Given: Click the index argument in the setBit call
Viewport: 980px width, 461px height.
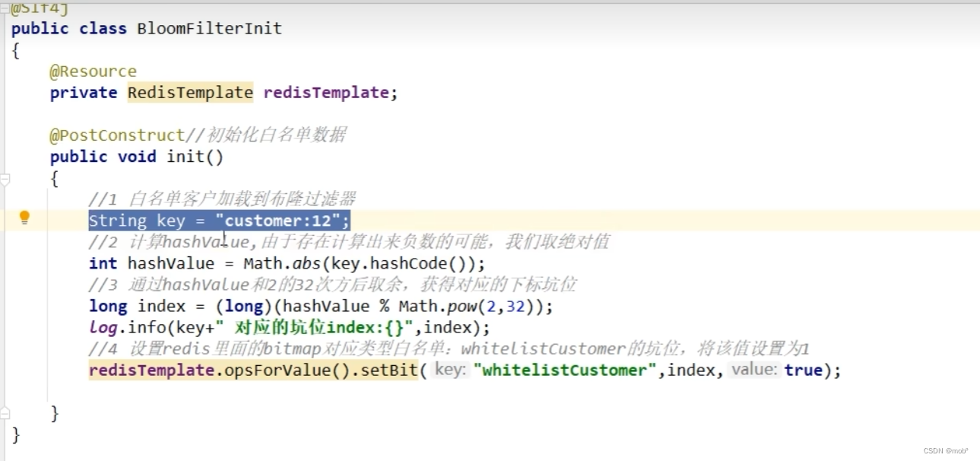Looking at the screenshot, I should 691,370.
